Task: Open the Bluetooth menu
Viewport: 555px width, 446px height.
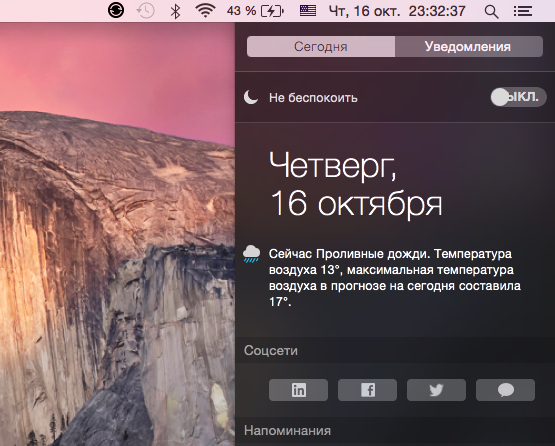Action: [x=175, y=11]
